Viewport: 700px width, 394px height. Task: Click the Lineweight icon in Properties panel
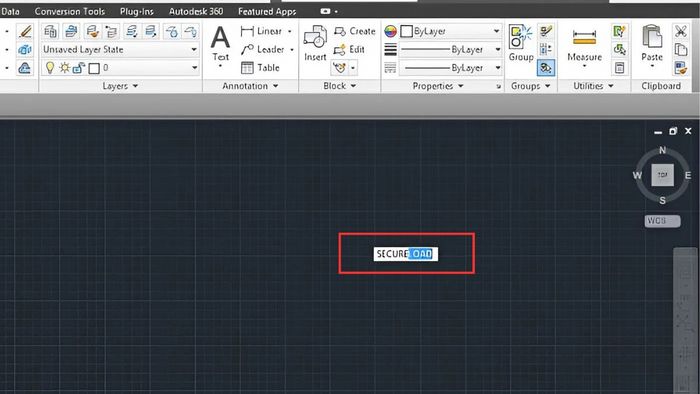coord(390,50)
